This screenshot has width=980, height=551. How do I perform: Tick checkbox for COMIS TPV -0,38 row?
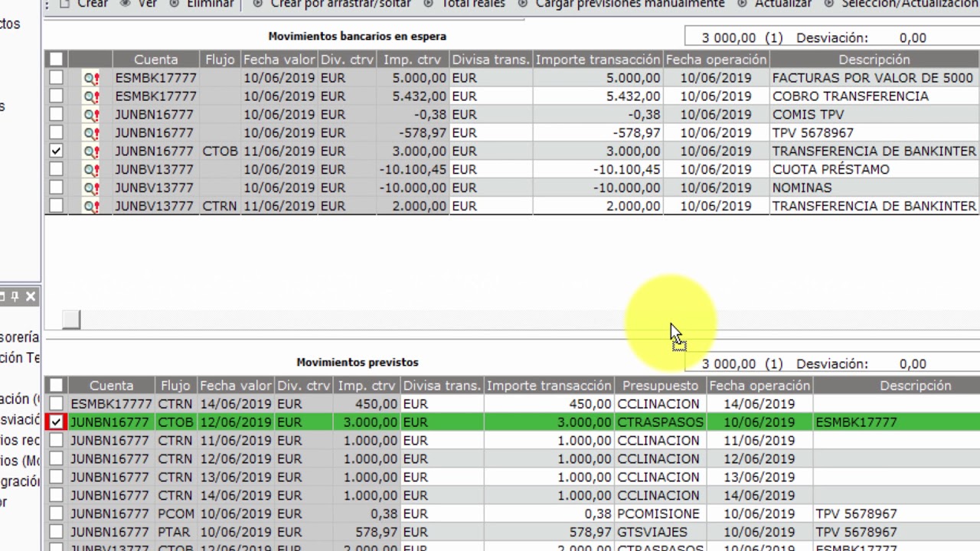[x=56, y=114]
